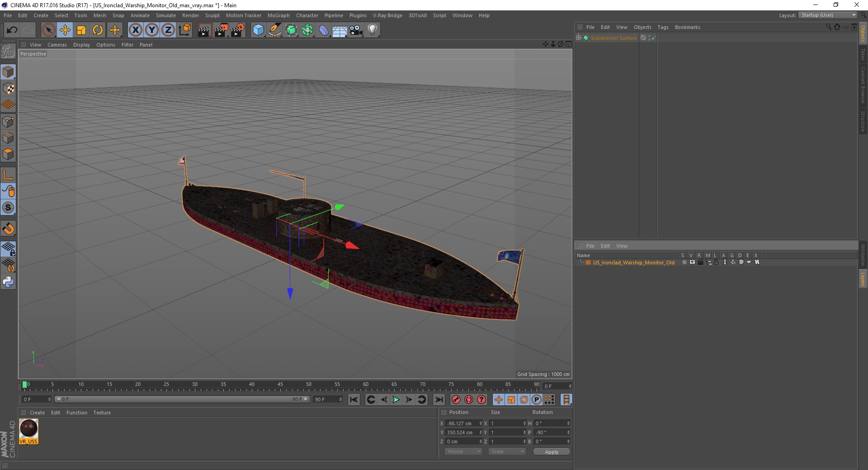868x470 pixels.
Task: Select US_Ironclad_Warship_Monitor_Old layer name
Action: coord(633,263)
